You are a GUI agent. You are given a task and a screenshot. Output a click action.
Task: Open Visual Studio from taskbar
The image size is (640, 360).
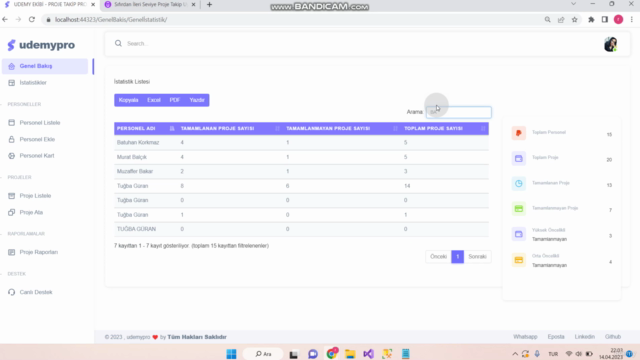[x=368, y=354]
